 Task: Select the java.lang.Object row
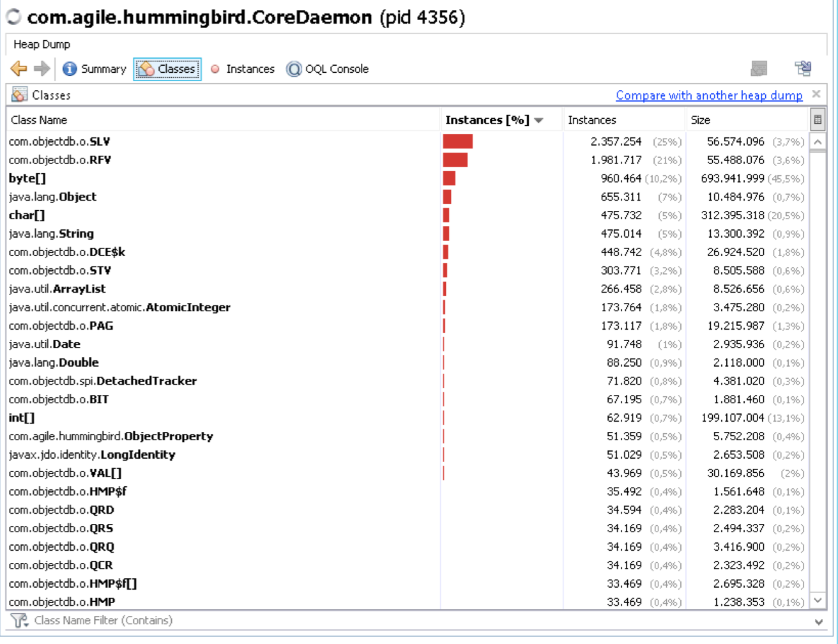(408, 197)
